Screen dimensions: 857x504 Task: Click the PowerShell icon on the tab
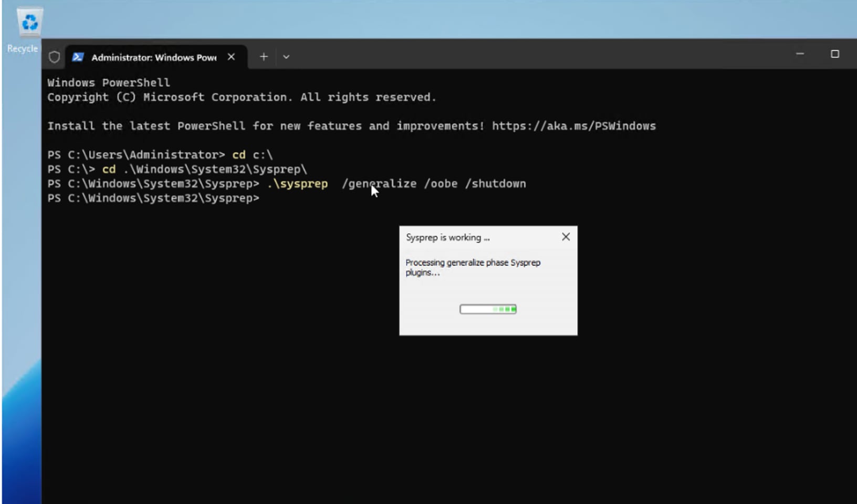(x=78, y=57)
